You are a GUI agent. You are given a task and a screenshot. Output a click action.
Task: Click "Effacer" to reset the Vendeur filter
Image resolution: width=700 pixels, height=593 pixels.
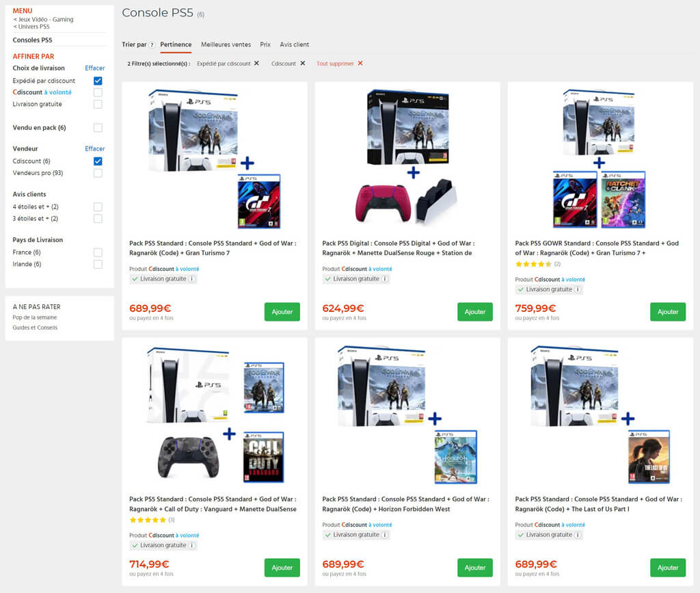95,148
